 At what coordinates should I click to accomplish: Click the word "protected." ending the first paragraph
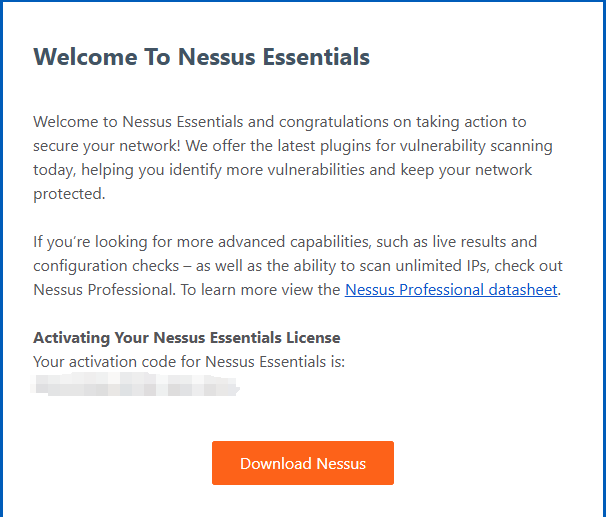pos(68,194)
